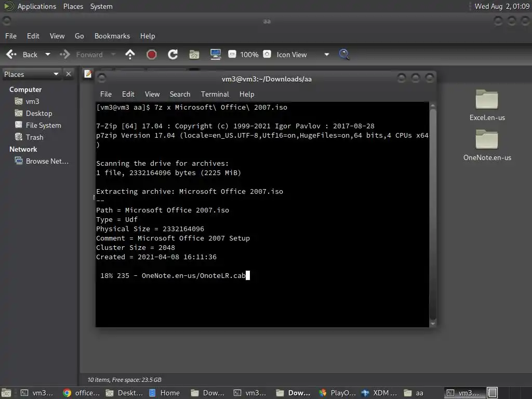Go Back in file manager toolbar
This screenshot has height=399, width=532.
coord(22,55)
